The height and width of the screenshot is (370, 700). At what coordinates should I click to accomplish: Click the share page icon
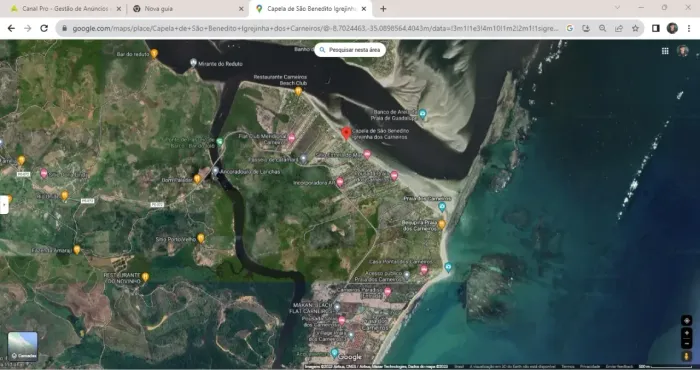[x=619, y=28]
